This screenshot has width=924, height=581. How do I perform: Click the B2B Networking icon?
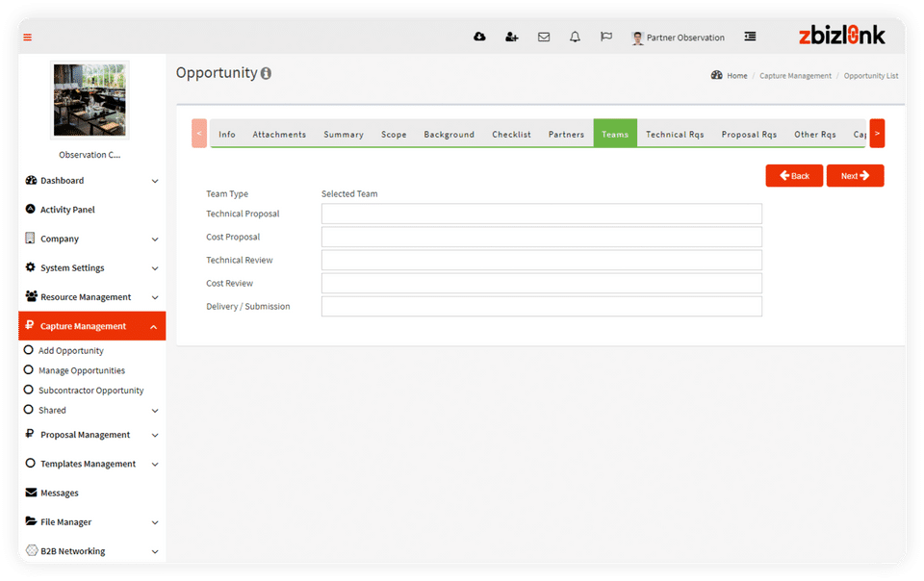[32, 550]
